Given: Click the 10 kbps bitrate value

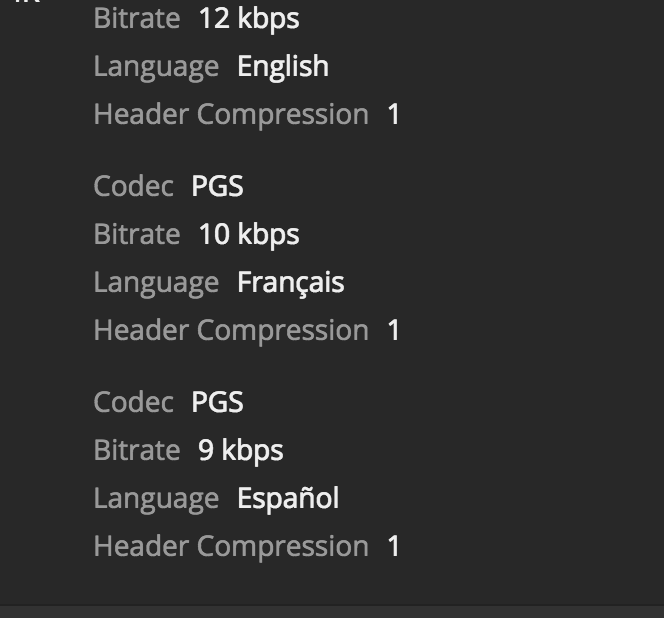Looking at the screenshot, I should [x=248, y=235].
